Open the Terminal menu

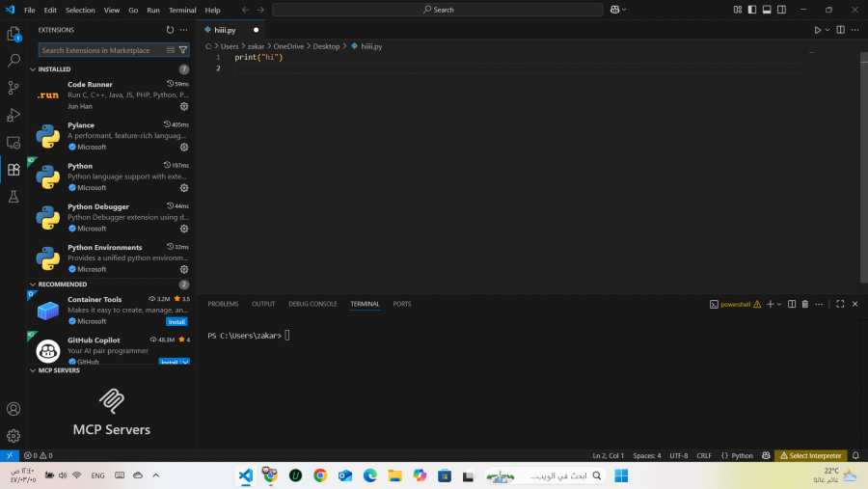[182, 10]
